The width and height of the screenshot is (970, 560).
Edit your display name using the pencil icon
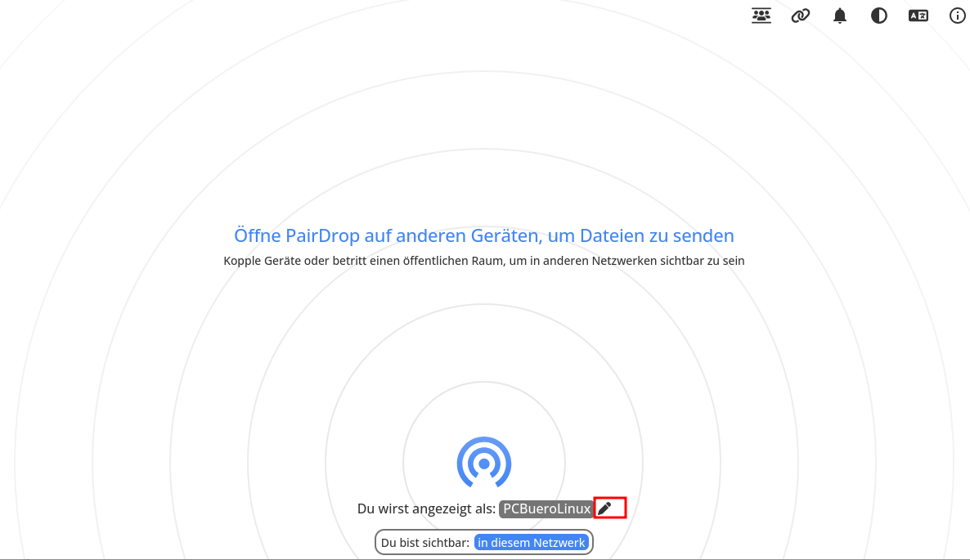point(606,508)
